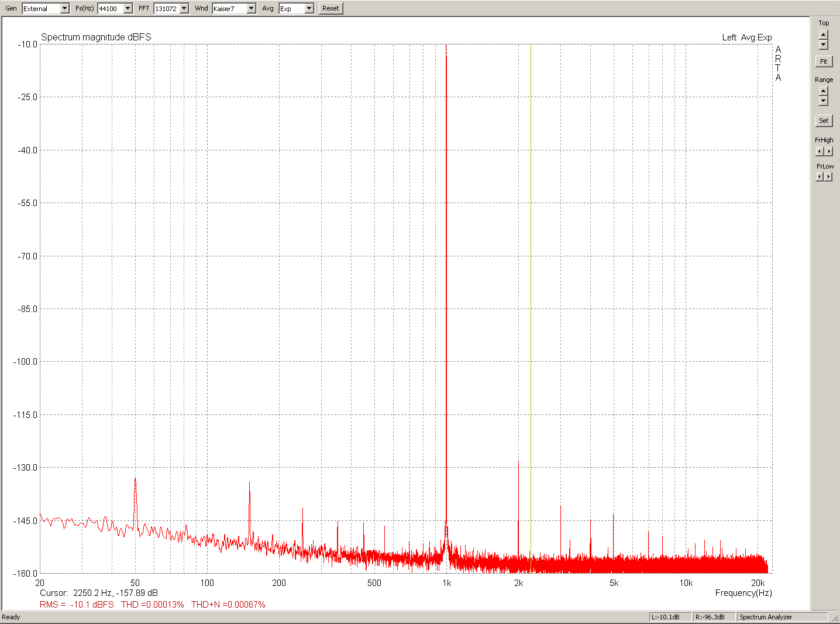Open the Wnd window dropdown Kaiser7

(233, 8)
